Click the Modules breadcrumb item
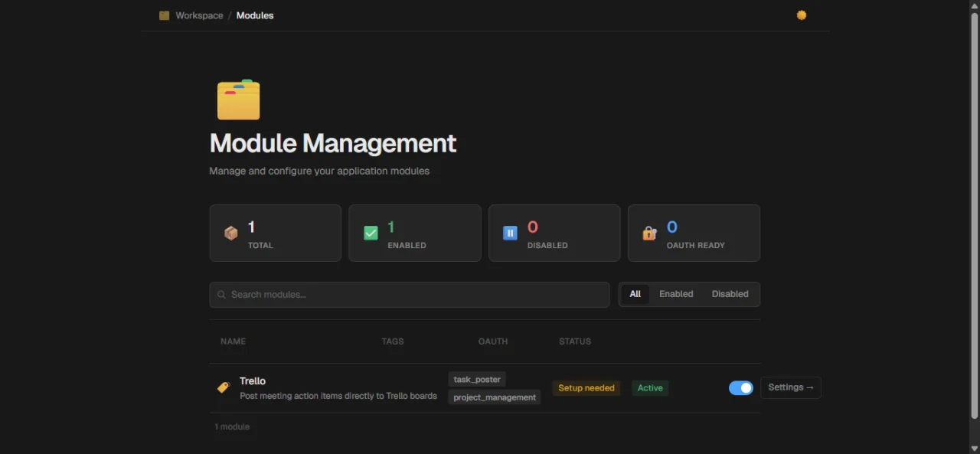 [255, 15]
